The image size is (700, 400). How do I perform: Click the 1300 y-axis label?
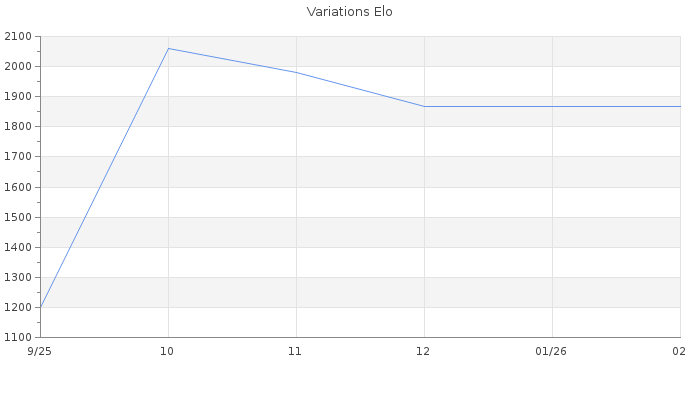pos(17,277)
